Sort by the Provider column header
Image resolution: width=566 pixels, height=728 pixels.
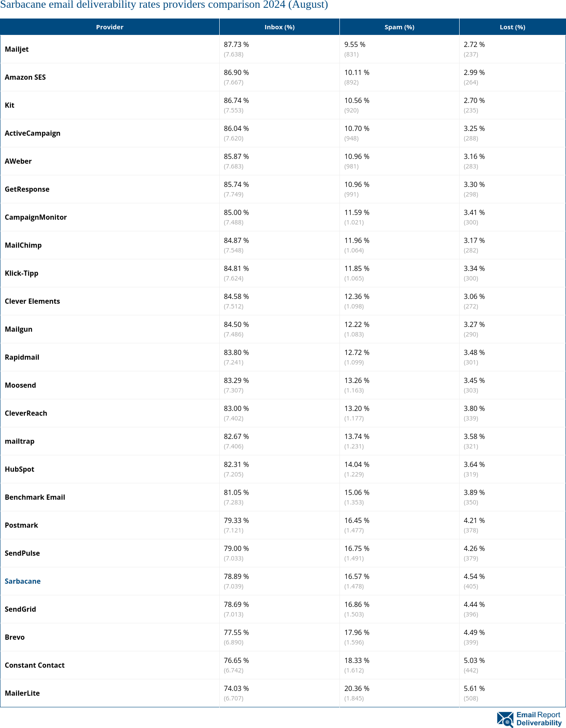[109, 27]
